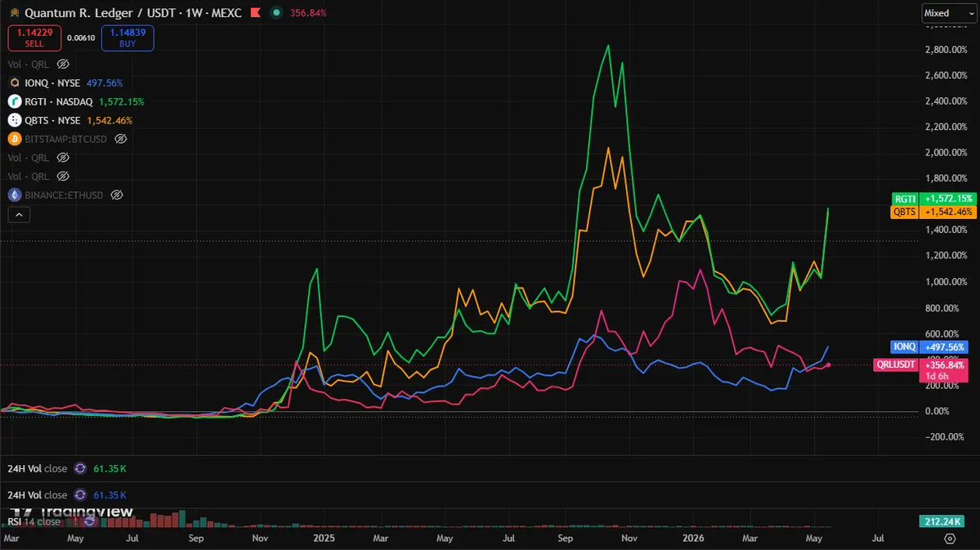Click the 1,000.00% price scale label
980x550 pixels.
coord(946,282)
